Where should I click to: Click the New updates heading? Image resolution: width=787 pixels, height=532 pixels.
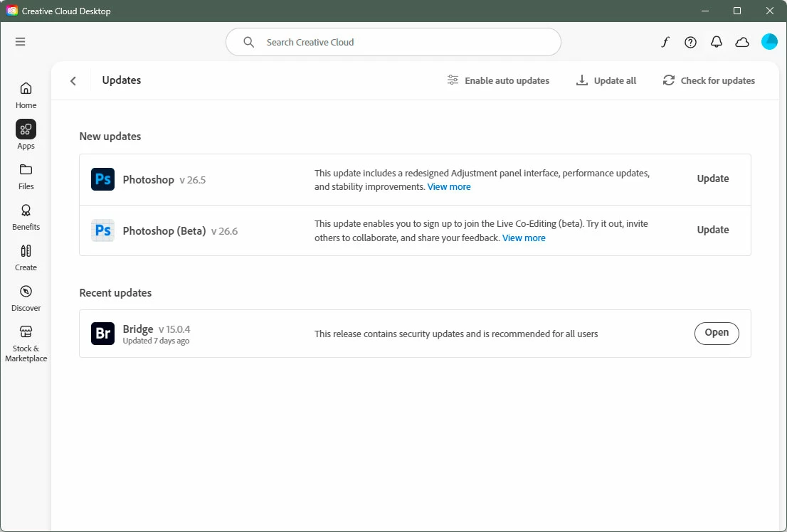pos(110,137)
